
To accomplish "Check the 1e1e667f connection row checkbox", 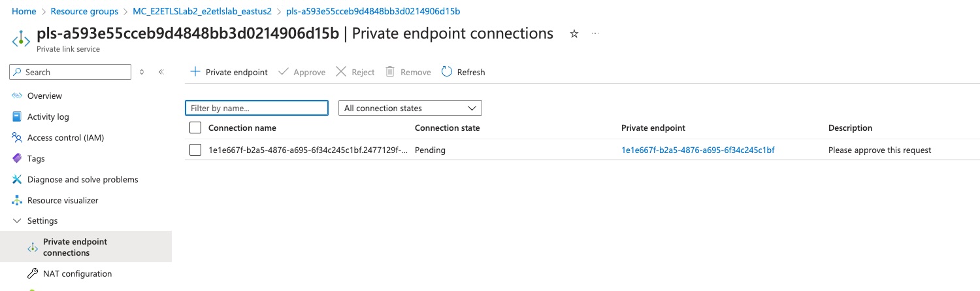I will point(195,150).
